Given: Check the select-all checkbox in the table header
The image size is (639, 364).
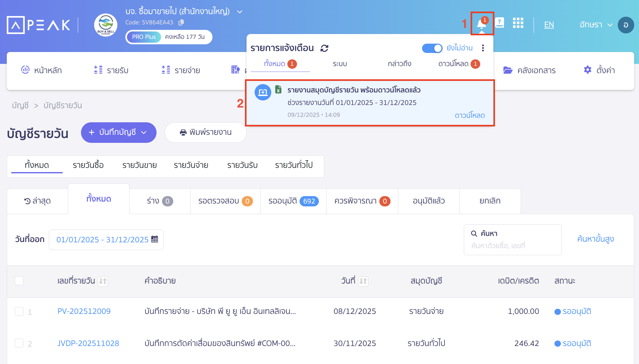Looking at the screenshot, I should click(19, 281).
